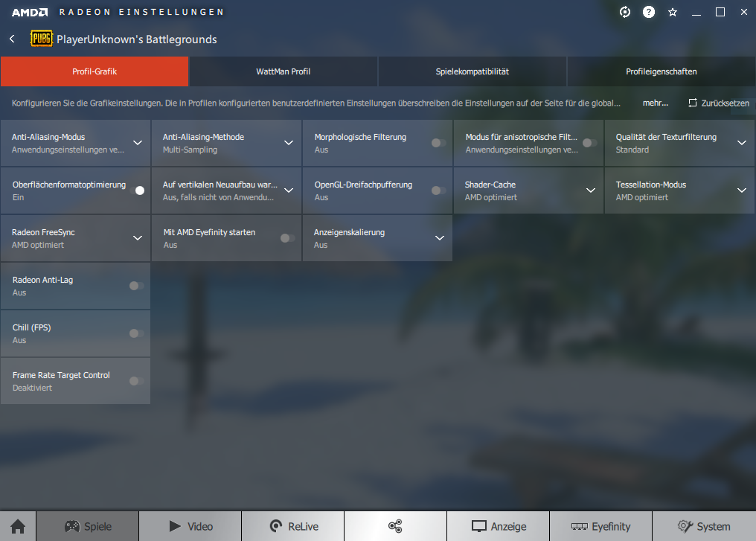
Task: Open the social connect icon tab
Action: pyautogui.click(x=395, y=526)
